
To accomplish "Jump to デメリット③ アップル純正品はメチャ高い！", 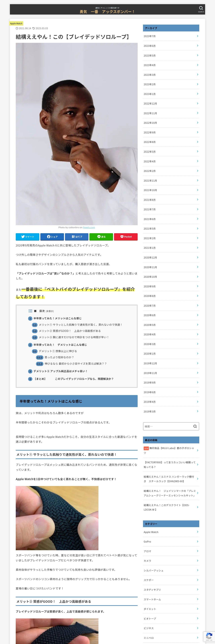I will point(60,371).
